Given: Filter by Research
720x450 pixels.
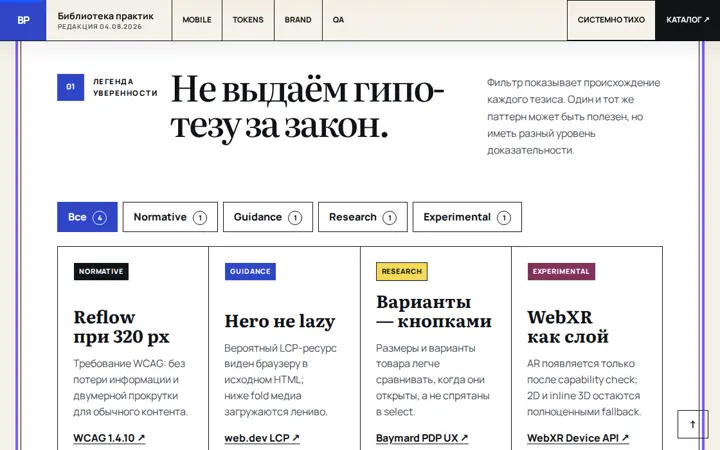Looking at the screenshot, I should pyautogui.click(x=363, y=217).
